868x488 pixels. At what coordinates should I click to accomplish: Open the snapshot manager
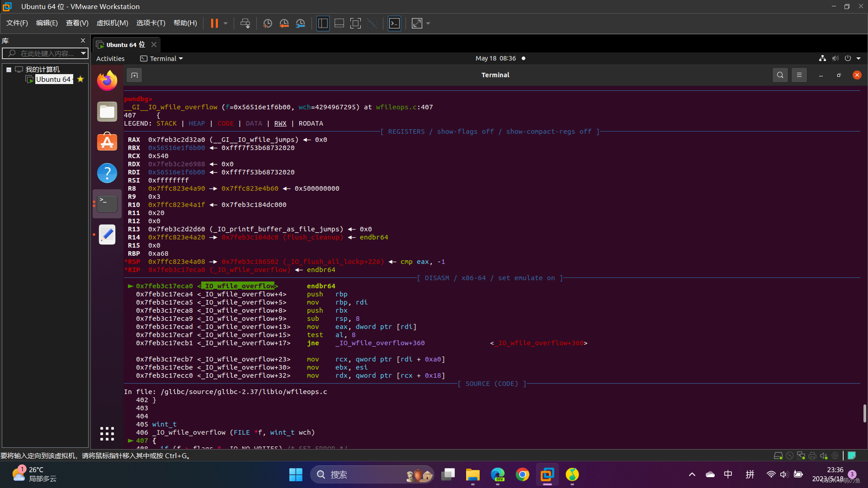[x=301, y=23]
